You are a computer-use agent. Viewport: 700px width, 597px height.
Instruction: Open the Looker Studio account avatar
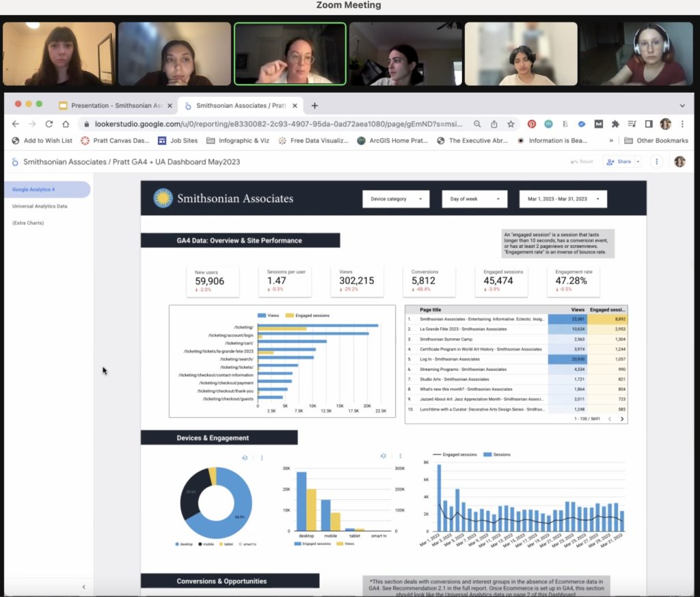[x=679, y=161]
